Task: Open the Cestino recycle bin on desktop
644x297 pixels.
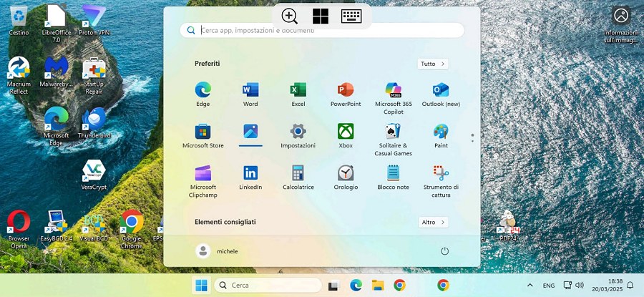Action: 19,20
